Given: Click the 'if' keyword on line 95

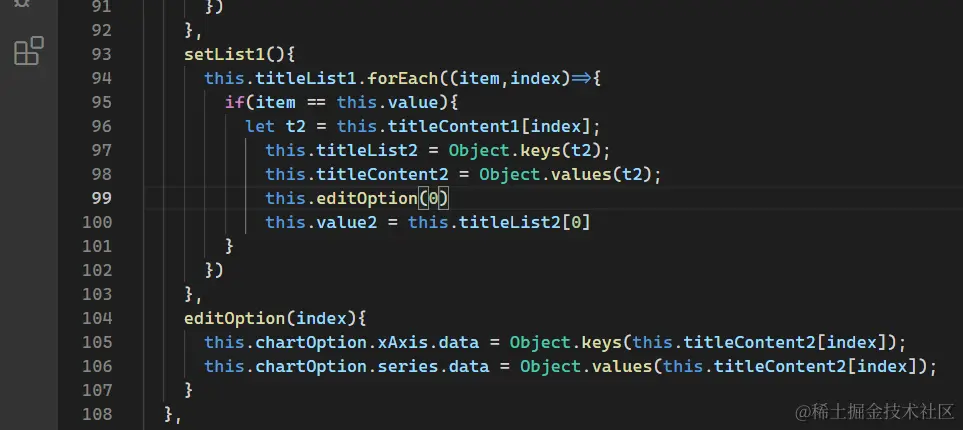Looking at the screenshot, I should [234, 102].
